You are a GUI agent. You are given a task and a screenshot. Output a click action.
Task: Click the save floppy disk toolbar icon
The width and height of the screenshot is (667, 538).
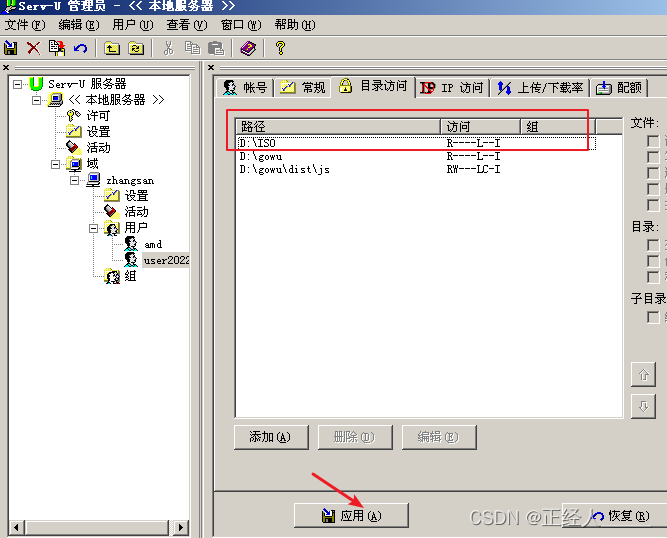click(11, 48)
